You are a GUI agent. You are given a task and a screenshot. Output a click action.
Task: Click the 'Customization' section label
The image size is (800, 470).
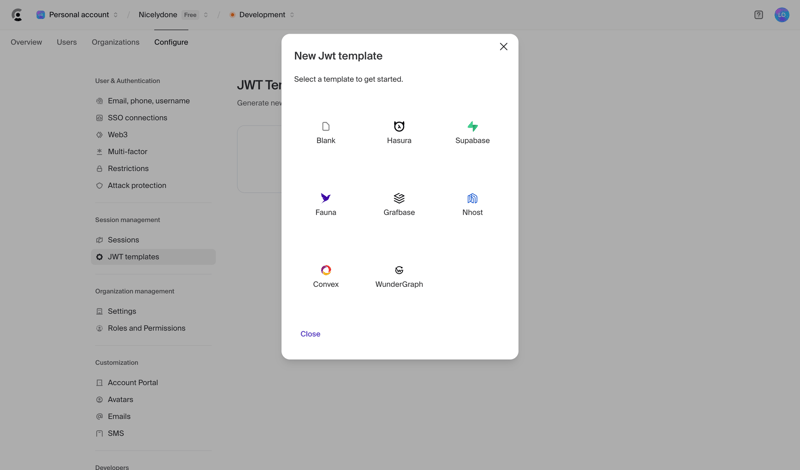tap(116, 363)
